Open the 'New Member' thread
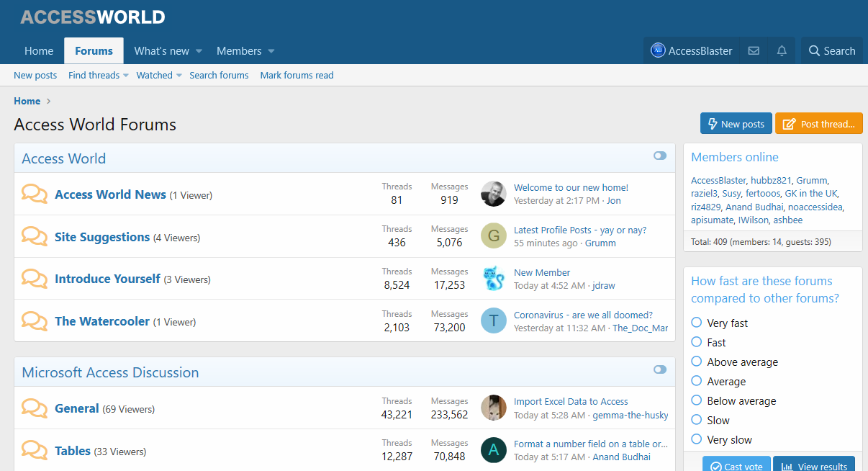Screen dimensions: 868x471 pyautogui.click(x=542, y=272)
